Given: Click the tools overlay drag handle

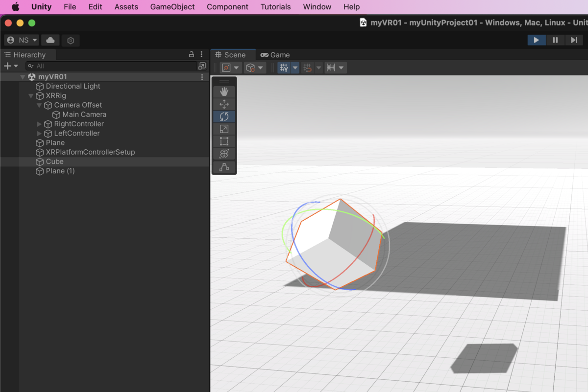Looking at the screenshot, I should tap(224, 81).
